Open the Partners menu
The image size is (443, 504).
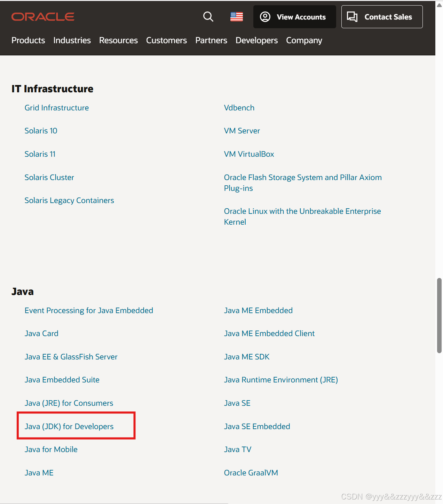point(211,40)
